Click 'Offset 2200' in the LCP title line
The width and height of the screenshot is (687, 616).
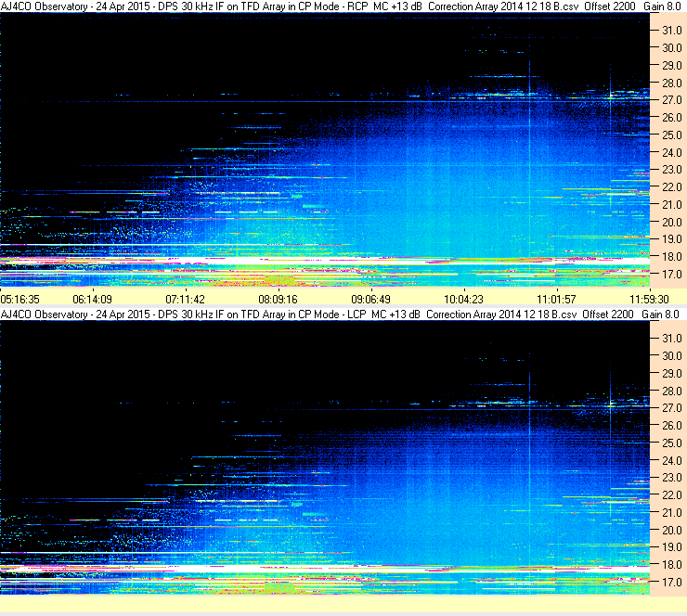[608, 314]
